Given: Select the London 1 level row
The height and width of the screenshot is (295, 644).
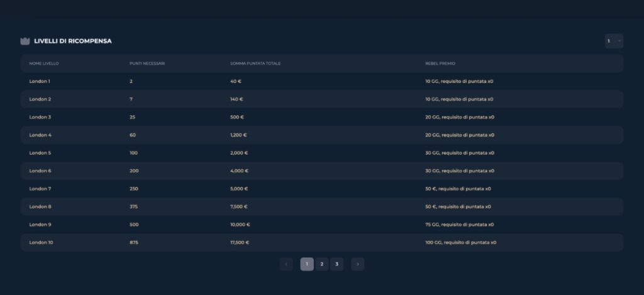Looking at the screenshot, I should (x=40, y=81).
